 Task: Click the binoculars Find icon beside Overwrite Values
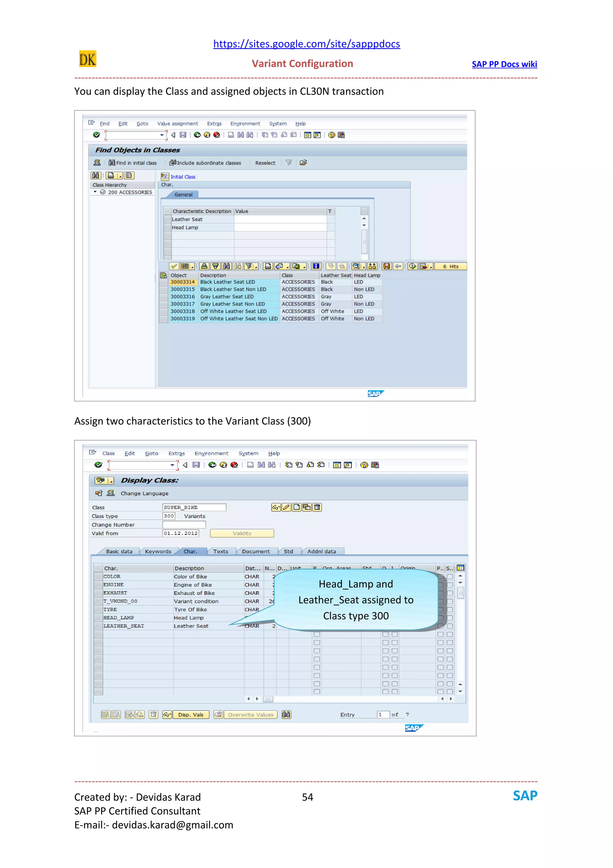coord(286,715)
